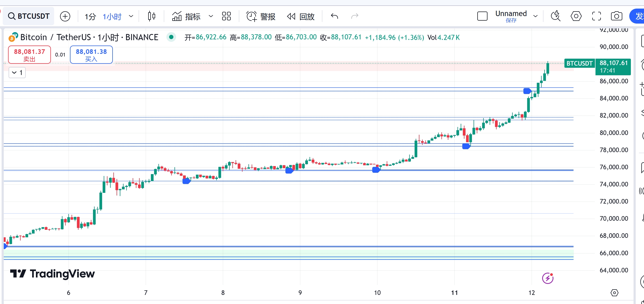Image resolution: width=644 pixels, height=304 pixels.
Task: Toggle the purple lightning go-to-realtime button
Action: coord(548,278)
